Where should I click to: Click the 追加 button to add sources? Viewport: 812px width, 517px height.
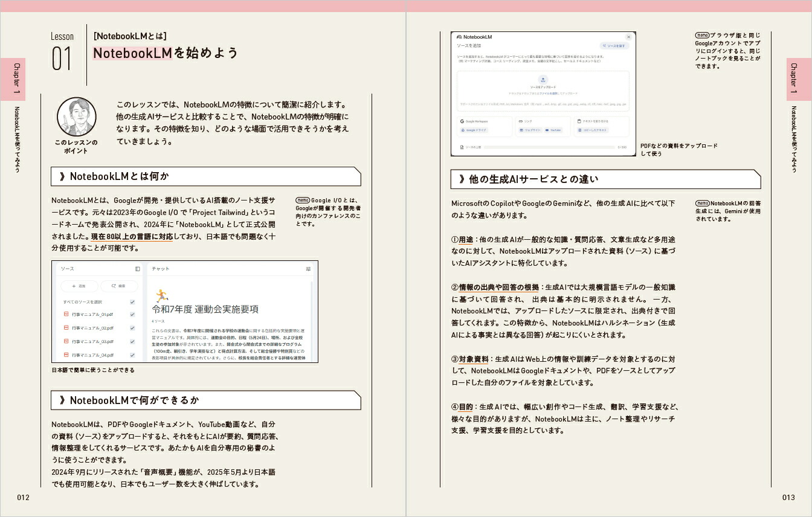click(79, 286)
